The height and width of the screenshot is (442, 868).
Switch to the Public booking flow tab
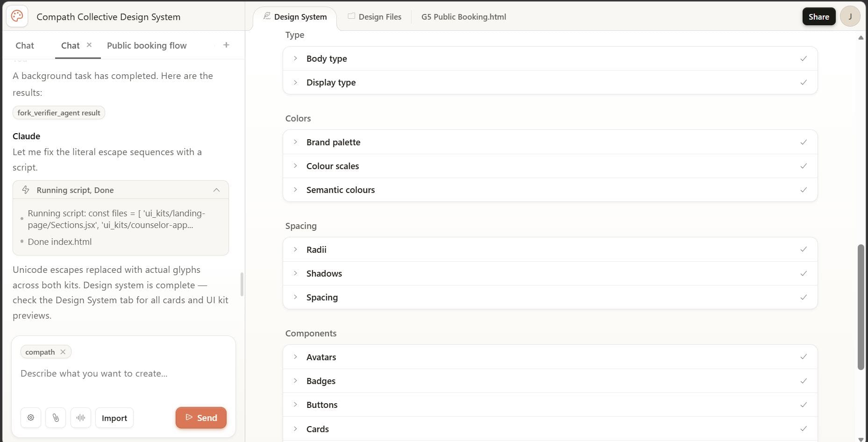(146, 45)
